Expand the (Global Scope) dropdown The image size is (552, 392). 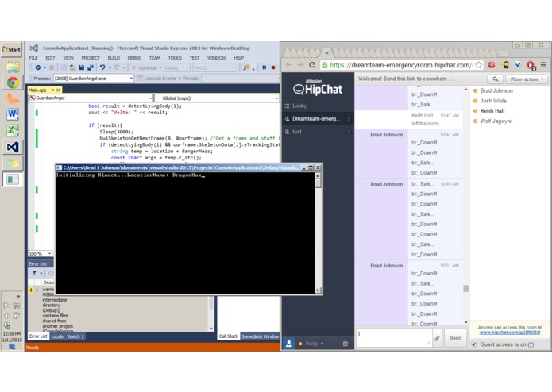tap(276, 98)
